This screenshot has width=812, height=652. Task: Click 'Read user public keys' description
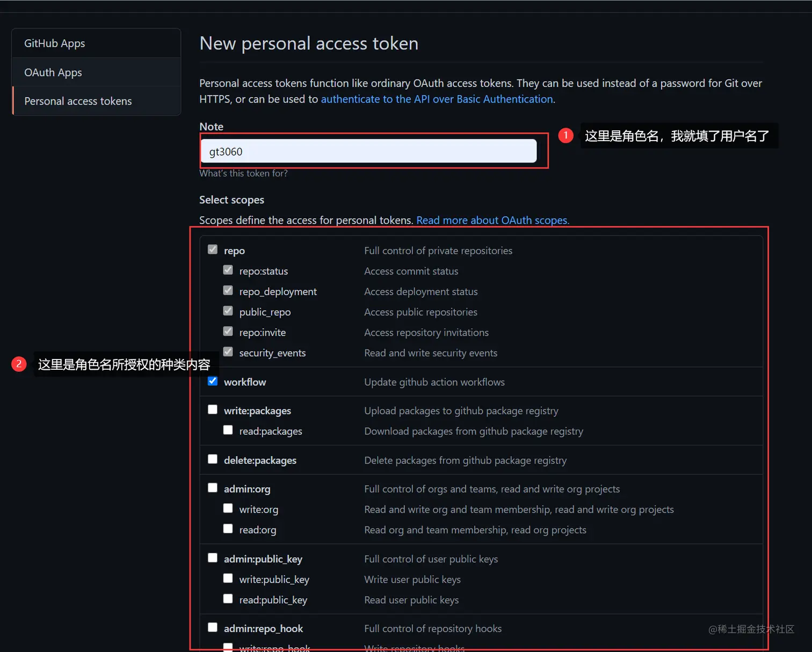(x=411, y=600)
